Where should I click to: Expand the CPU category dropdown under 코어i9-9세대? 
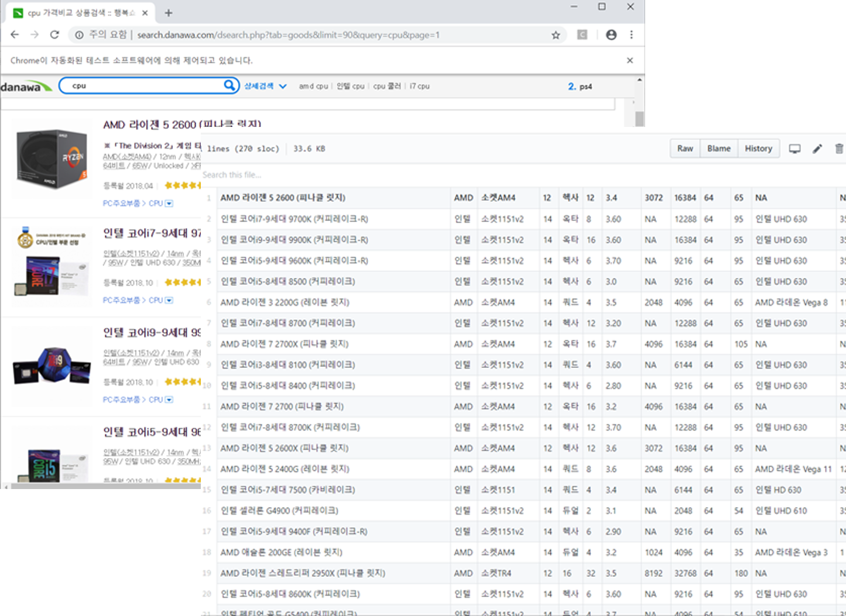pyautogui.click(x=169, y=400)
